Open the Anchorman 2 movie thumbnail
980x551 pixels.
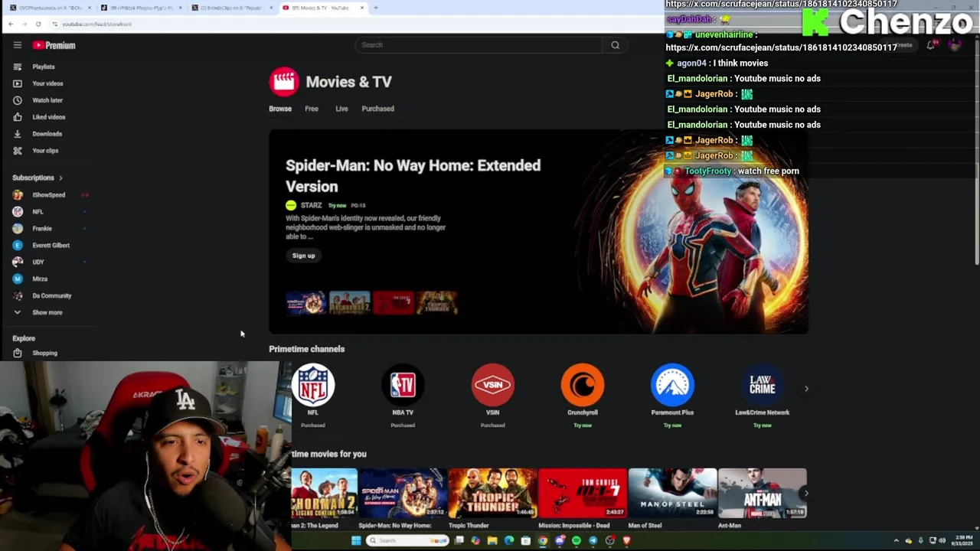[325, 494]
